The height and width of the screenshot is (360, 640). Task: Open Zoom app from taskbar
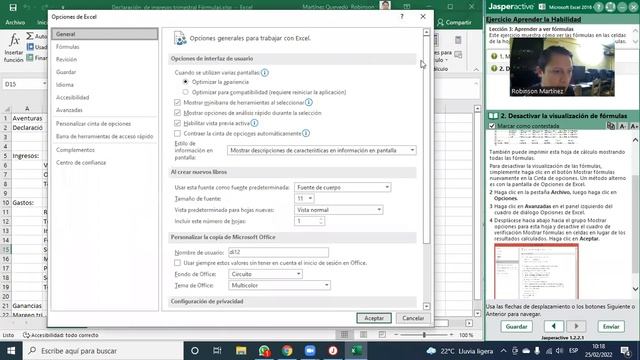point(310,351)
